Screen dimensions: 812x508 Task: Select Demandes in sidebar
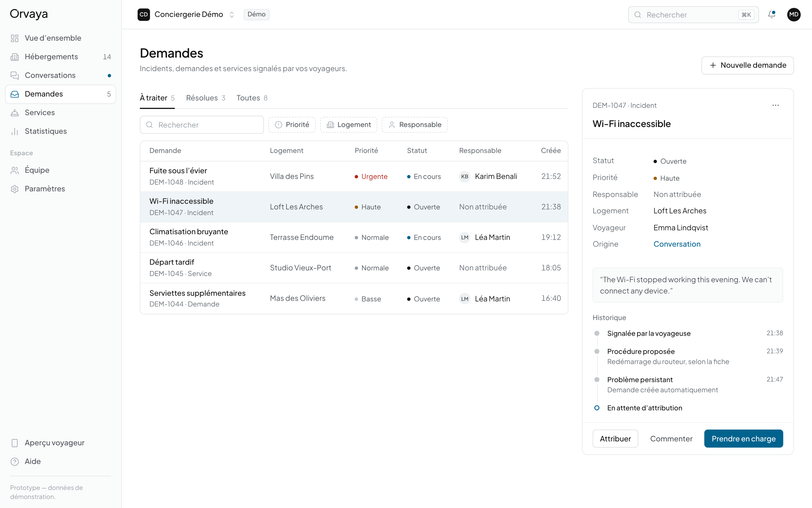click(x=60, y=94)
